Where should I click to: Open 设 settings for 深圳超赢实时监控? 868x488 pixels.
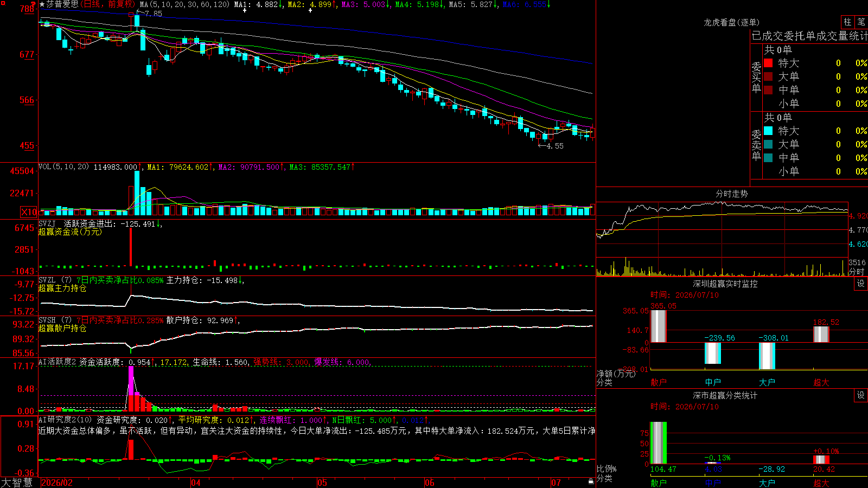(860, 284)
